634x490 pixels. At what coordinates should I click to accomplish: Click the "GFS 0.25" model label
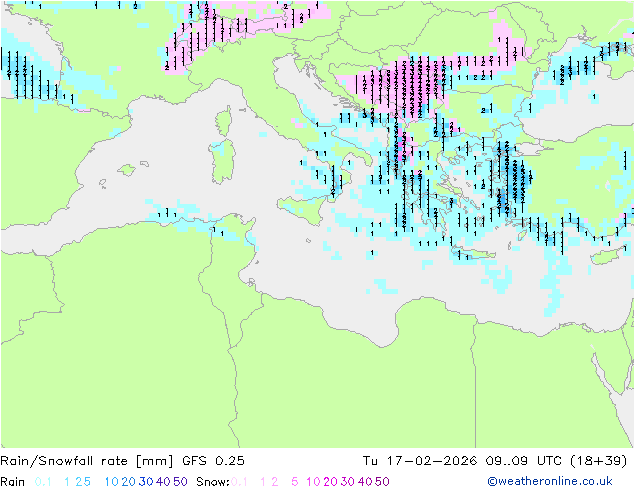[x=213, y=461]
